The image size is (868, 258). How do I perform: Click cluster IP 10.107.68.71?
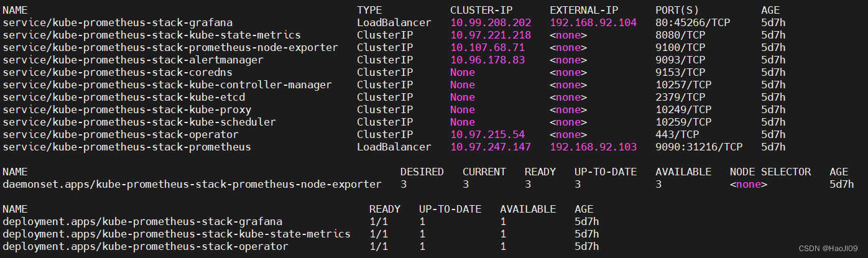(x=487, y=47)
